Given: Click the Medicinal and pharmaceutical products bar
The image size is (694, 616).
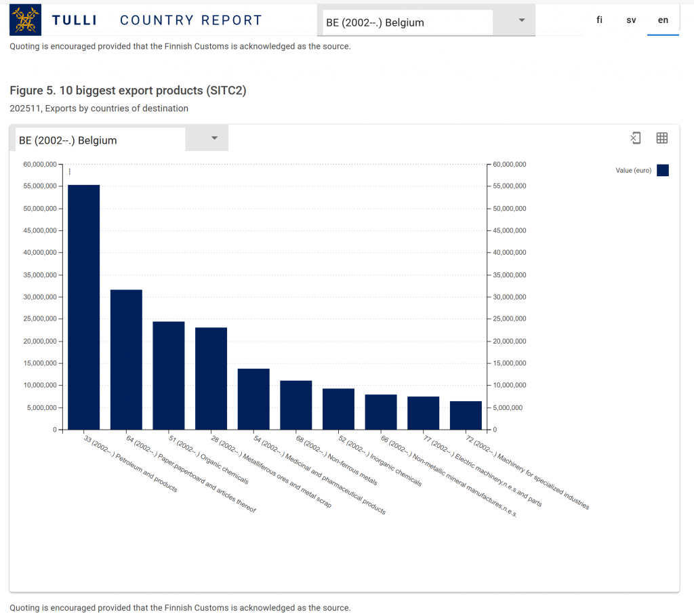Looking at the screenshot, I should 253,399.
